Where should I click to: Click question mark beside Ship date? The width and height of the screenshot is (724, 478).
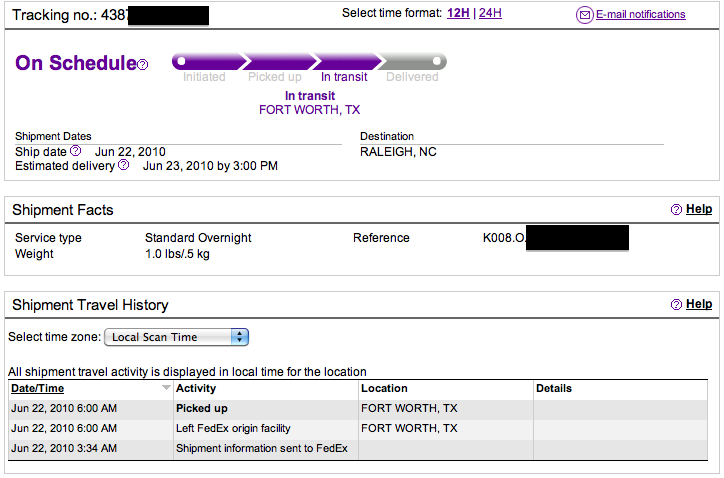click(x=75, y=151)
